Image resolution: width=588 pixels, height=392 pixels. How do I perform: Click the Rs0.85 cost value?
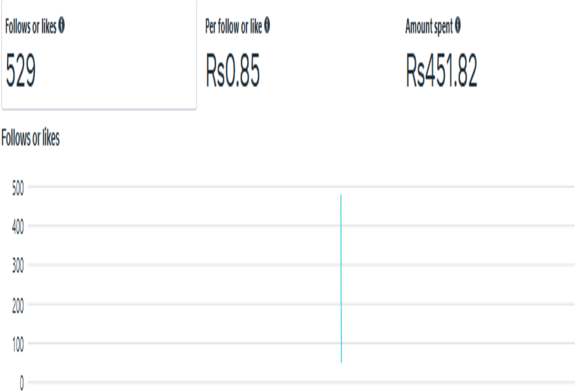coord(232,70)
